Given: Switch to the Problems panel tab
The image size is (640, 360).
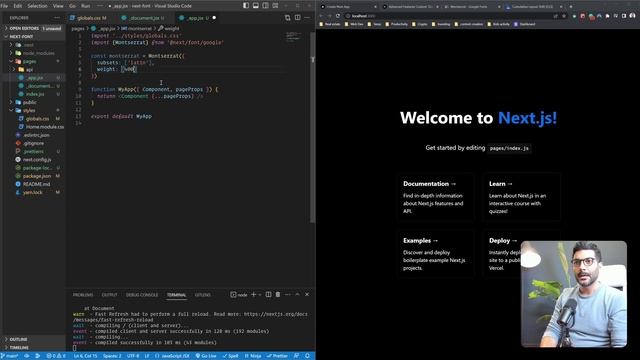Looking at the screenshot, I should (x=83, y=295).
